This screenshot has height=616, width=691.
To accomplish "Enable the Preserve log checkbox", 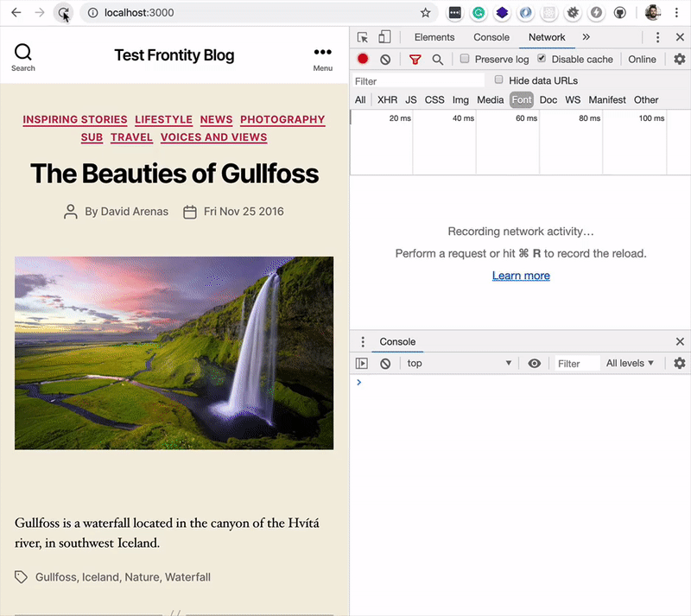I will [x=465, y=59].
